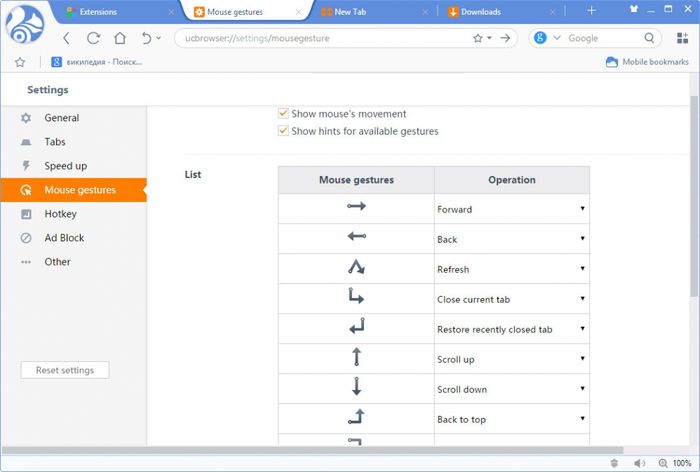Open the extensions grid icon

(x=682, y=38)
